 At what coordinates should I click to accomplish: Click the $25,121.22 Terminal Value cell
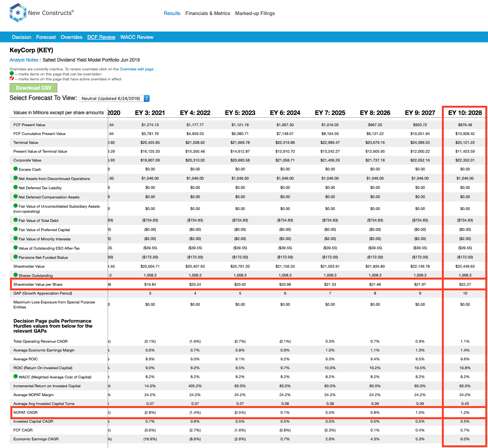pos(465,142)
